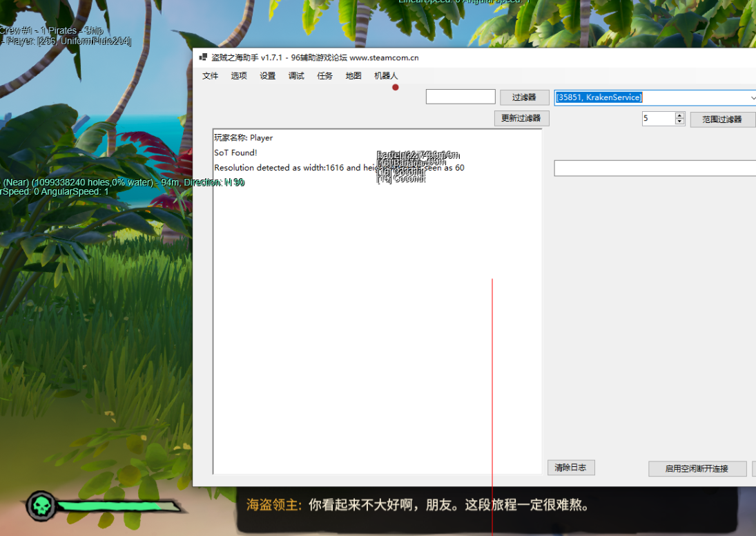Click the 'Resolution detected' log line
Screen dimensions: 756x536
point(339,168)
